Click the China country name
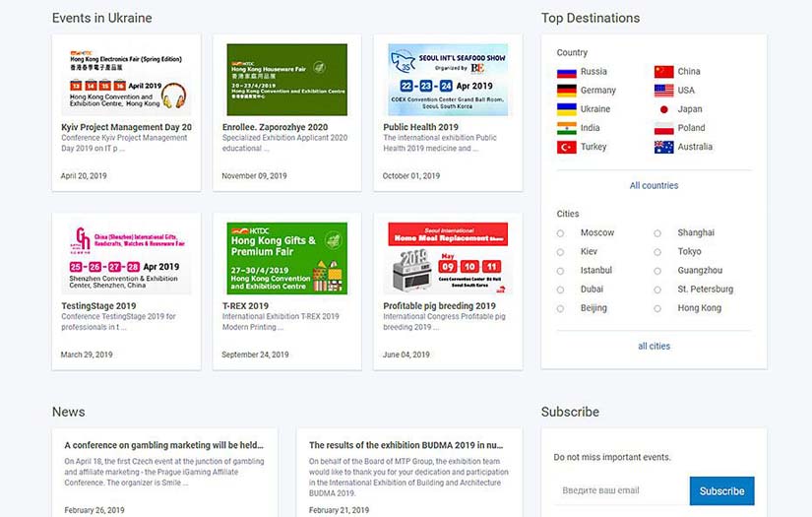This screenshot has width=812, height=517. click(689, 72)
